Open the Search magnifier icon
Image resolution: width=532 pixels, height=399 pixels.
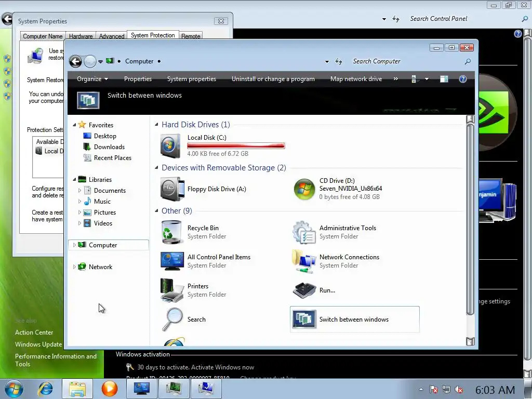point(172,320)
